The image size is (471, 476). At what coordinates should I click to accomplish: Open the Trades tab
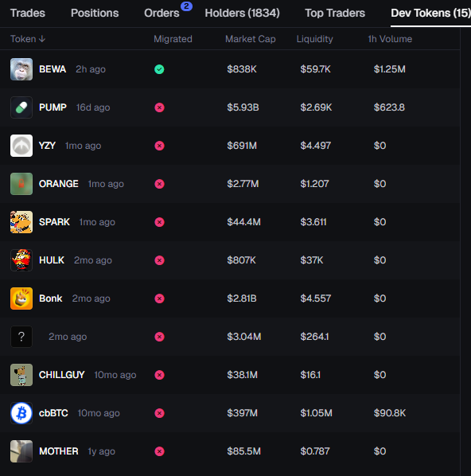coord(28,13)
